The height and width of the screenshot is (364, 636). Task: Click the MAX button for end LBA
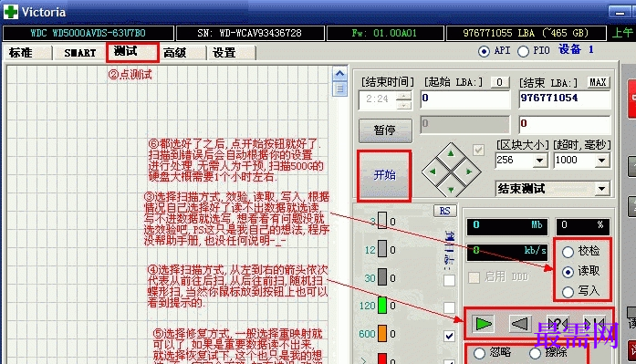(598, 82)
